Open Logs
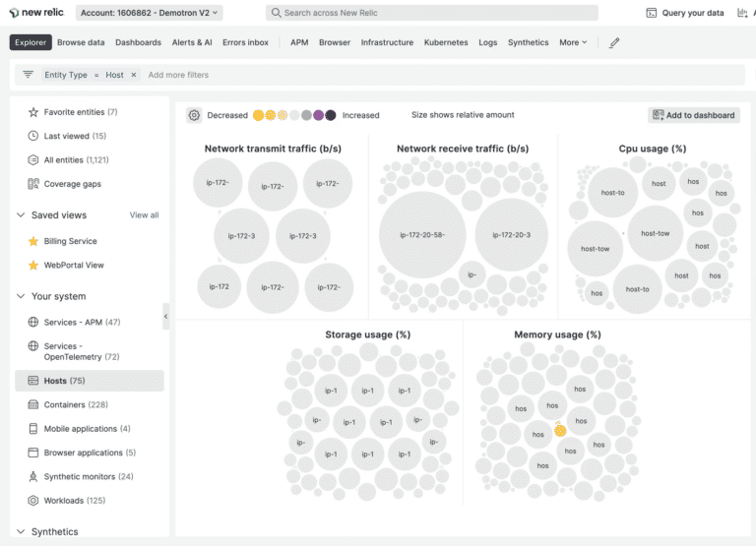Viewport: 756px width, 546px height. (487, 42)
